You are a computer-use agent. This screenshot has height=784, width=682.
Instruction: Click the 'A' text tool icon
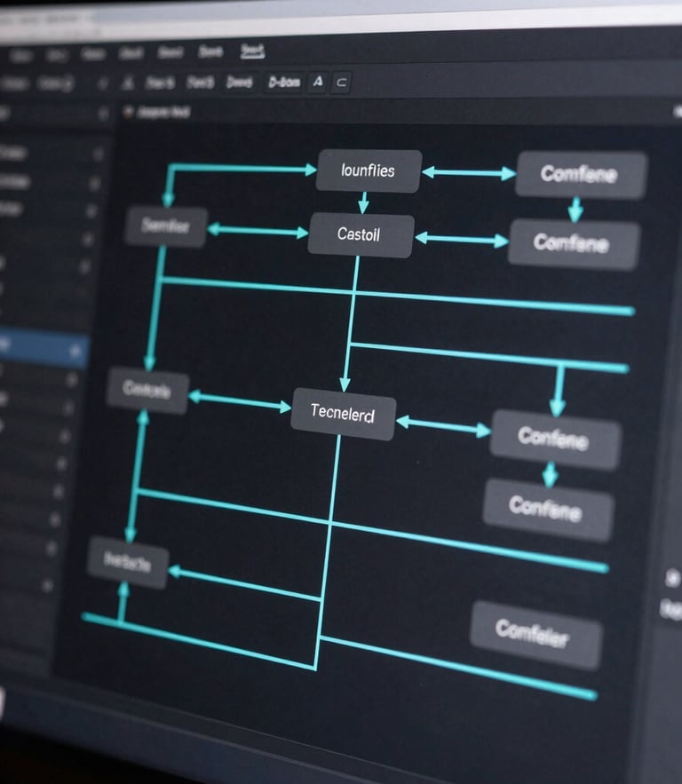tap(318, 82)
